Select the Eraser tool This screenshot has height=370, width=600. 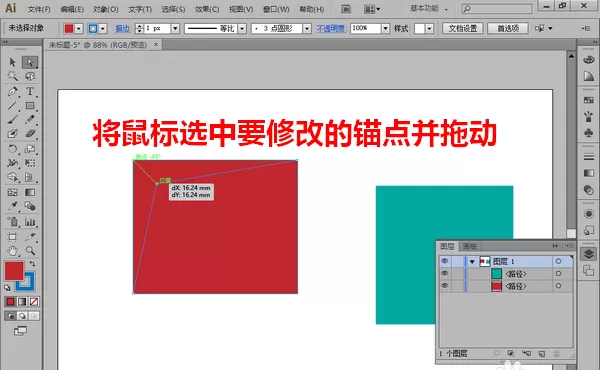pos(30,134)
